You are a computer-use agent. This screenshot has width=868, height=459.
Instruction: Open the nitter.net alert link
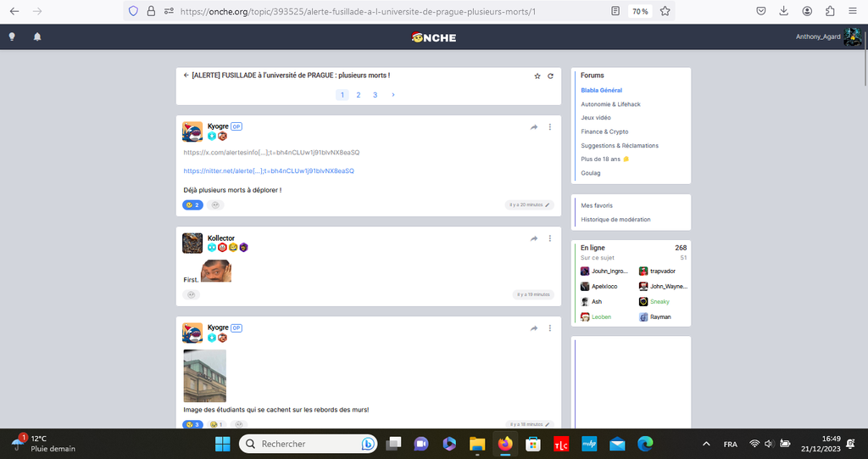point(269,171)
